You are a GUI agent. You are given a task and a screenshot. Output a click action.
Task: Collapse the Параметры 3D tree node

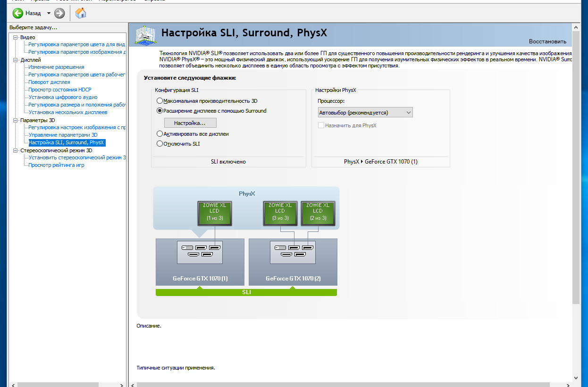pos(16,120)
